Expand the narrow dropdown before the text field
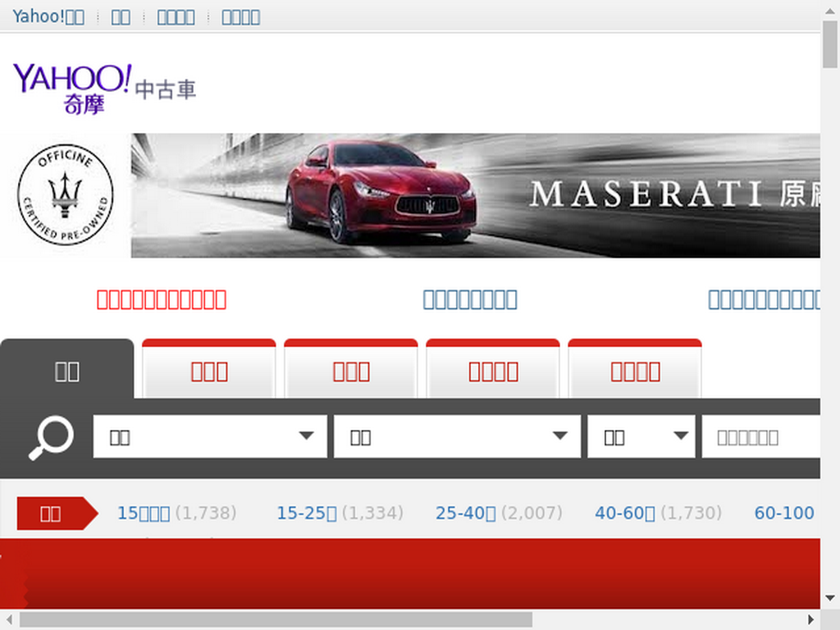This screenshot has height=630, width=840. (641, 436)
